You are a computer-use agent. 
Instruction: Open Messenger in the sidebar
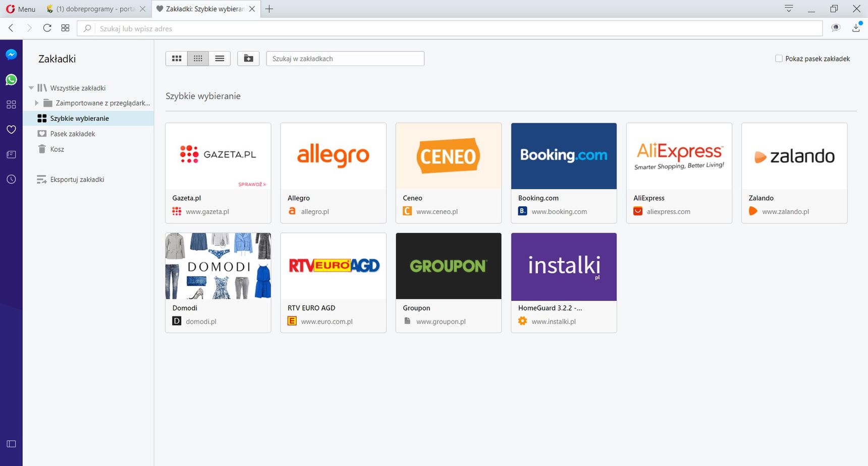click(11, 55)
